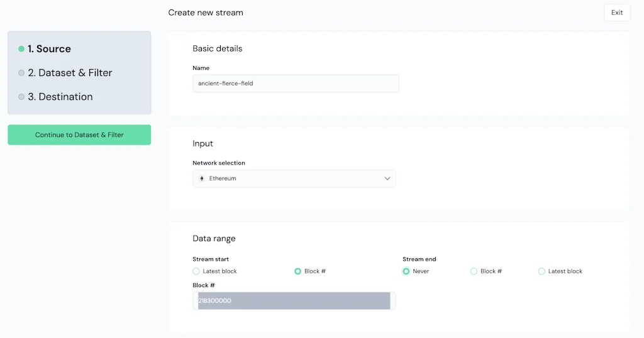Go to the 1. Source step

click(x=49, y=49)
